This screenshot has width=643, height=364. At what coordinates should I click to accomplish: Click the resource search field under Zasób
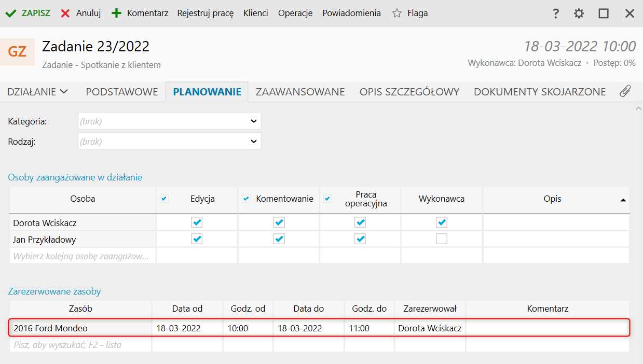click(x=80, y=345)
